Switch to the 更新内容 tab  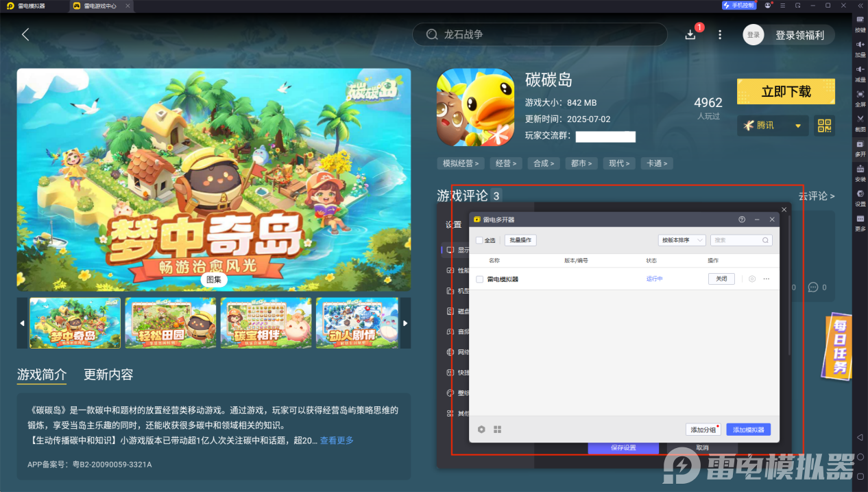tap(108, 375)
